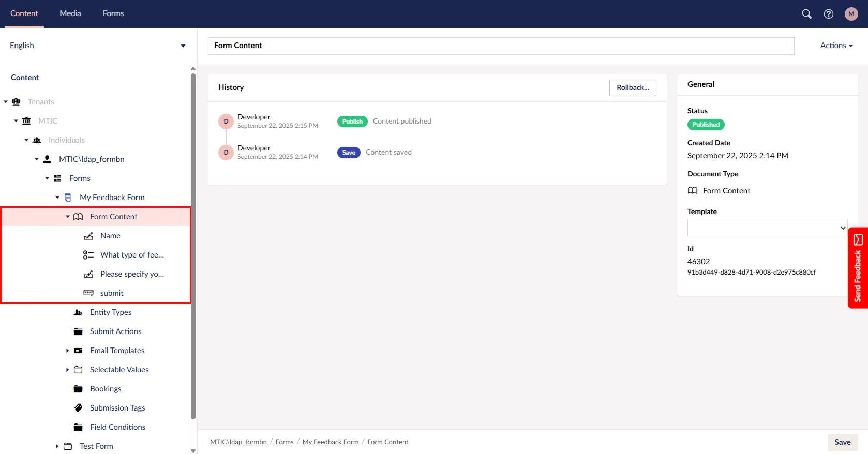Collapse the Form Content tree node
This screenshot has width=868, height=454.
point(68,217)
